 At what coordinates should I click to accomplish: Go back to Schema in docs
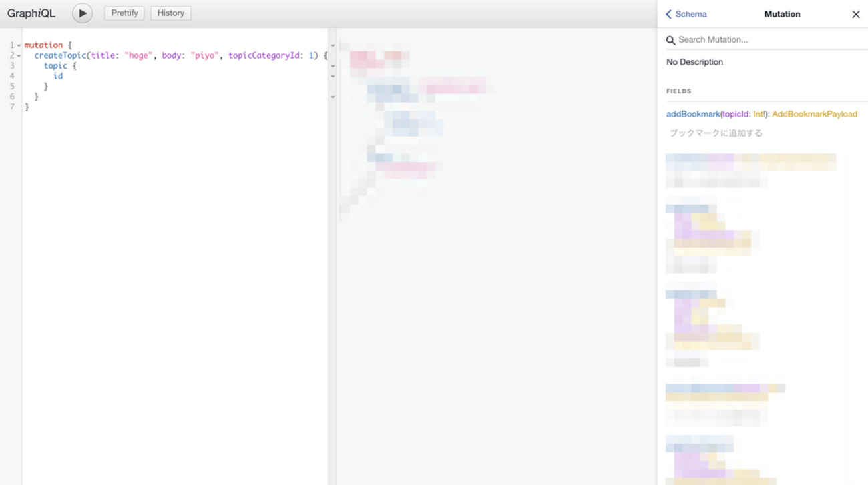(x=686, y=14)
